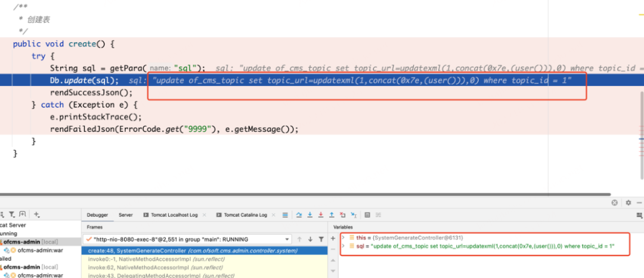
Task: Add a new watch with plus icon
Action: tap(333, 239)
